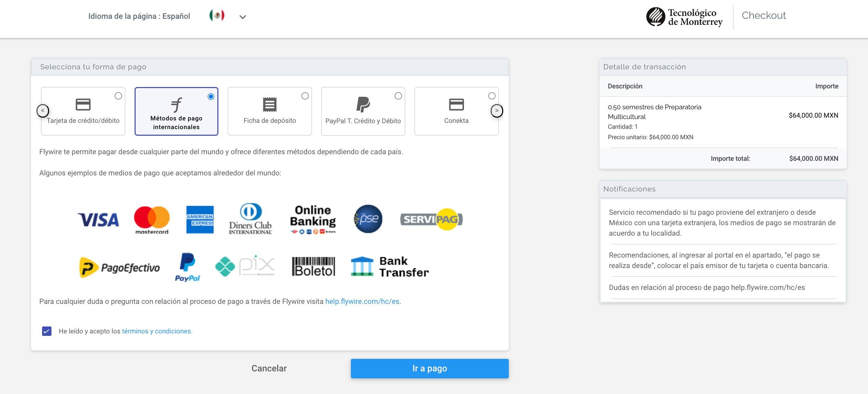Click the Mexican flag language icon
868x394 pixels.
click(x=217, y=16)
